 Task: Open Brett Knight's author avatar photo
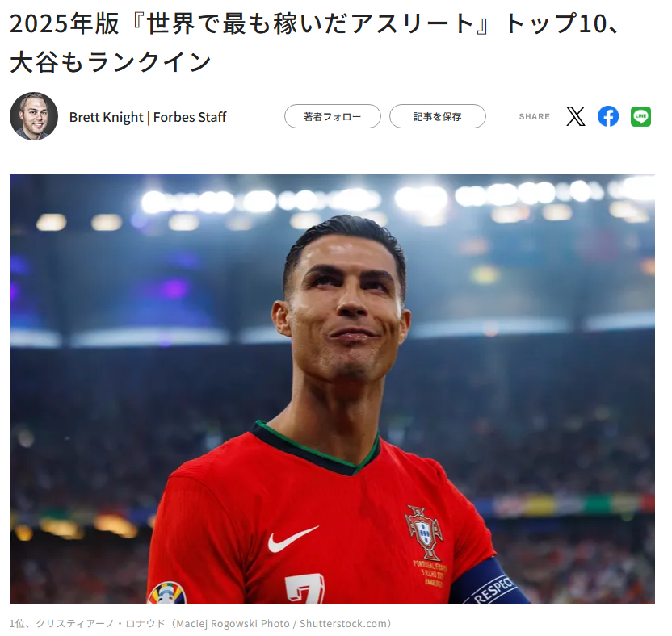[34, 116]
